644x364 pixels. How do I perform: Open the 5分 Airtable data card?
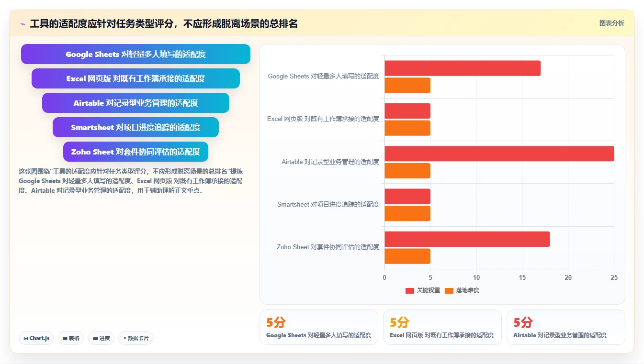coord(566,327)
